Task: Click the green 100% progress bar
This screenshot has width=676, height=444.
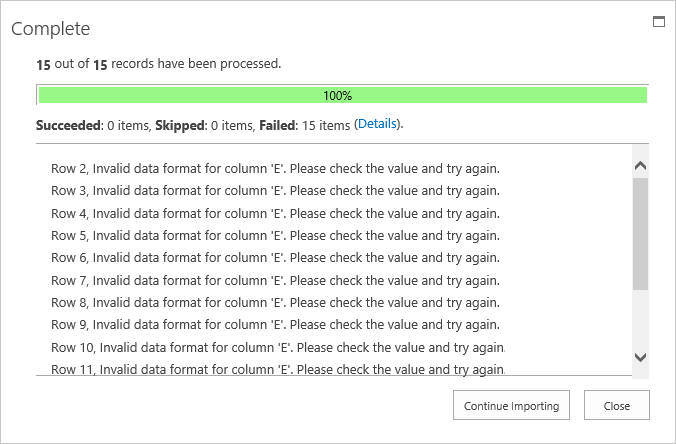Action: pyautogui.click(x=342, y=96)
